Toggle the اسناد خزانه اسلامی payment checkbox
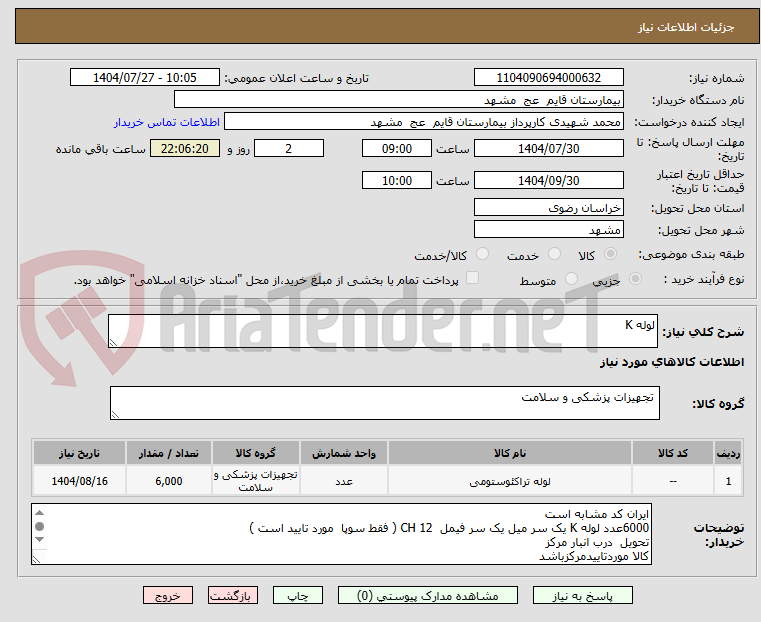Viewport: 761px width, 622px height. tap(472, 278)
